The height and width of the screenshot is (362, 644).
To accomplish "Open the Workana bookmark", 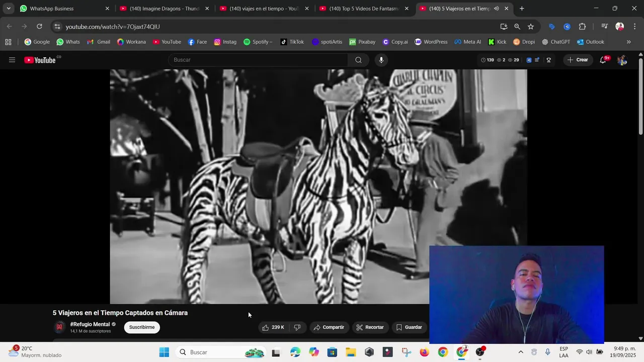I will coord(131,42).
